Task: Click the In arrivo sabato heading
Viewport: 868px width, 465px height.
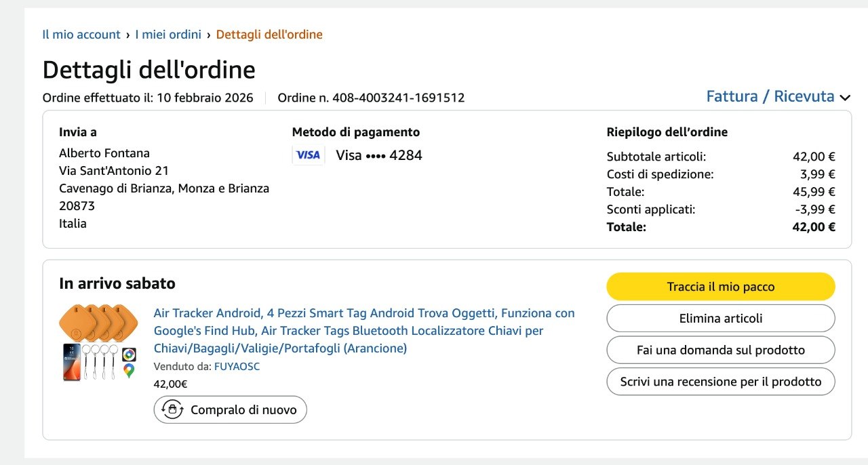Action: (x=117, y=283)
